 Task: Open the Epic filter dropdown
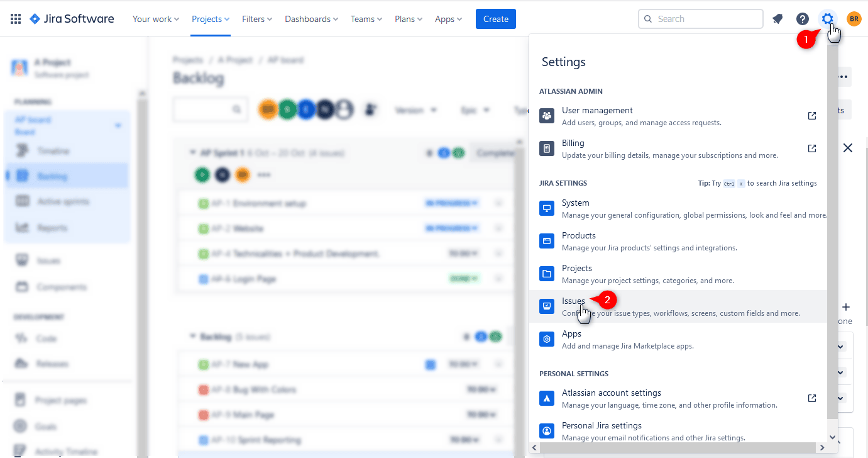tap(475, 110)
